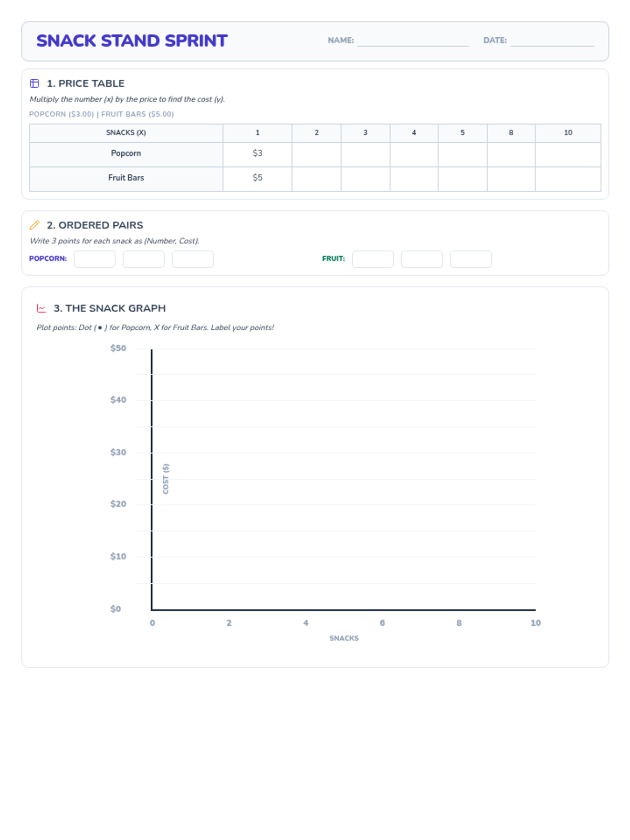Click first Fruit ordered pair box
Screen dimensions: 630x840
373,259
